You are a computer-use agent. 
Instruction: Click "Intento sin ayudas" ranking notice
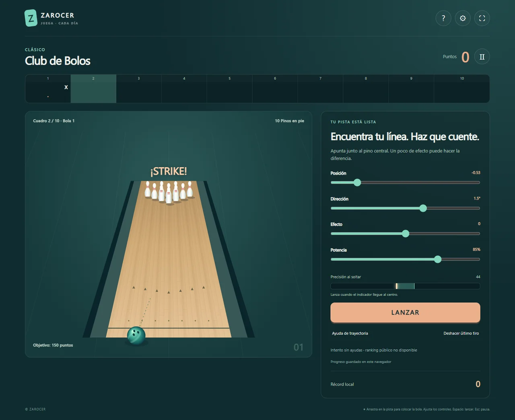coord(374,350)
